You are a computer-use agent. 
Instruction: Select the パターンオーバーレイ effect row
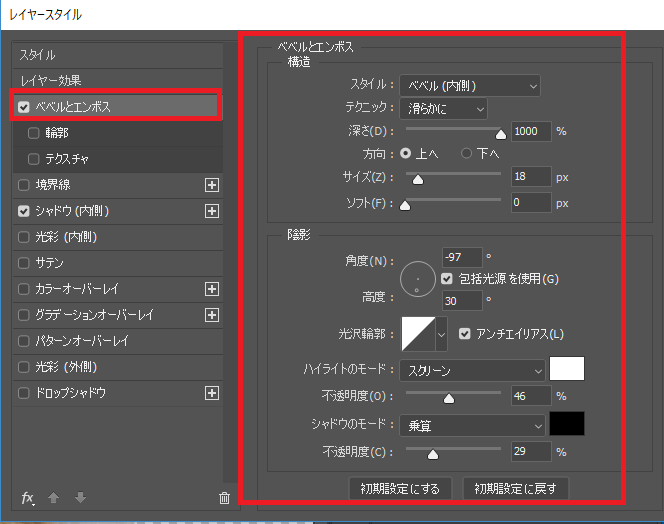click(x=118, y=341)
